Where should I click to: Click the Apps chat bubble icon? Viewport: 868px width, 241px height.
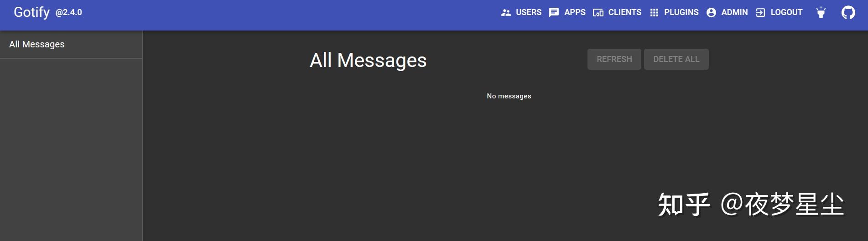[x=554, y=13]
